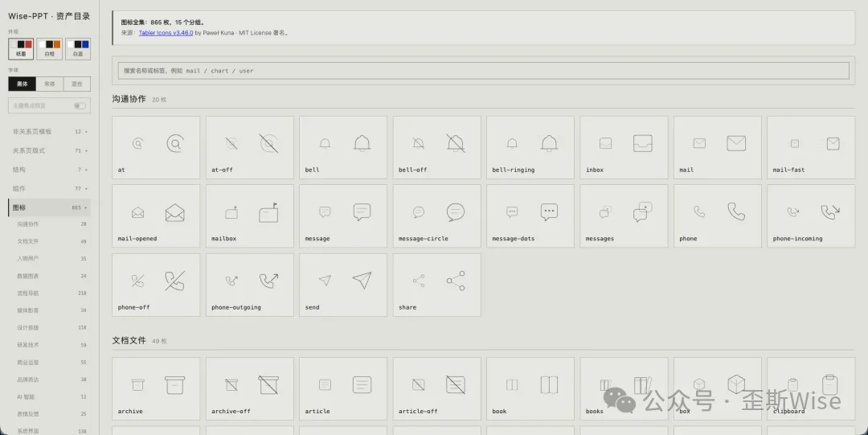This screenshot has width=868, height=435.
Task: Expand the 结构 section
Action: [49, 170]
